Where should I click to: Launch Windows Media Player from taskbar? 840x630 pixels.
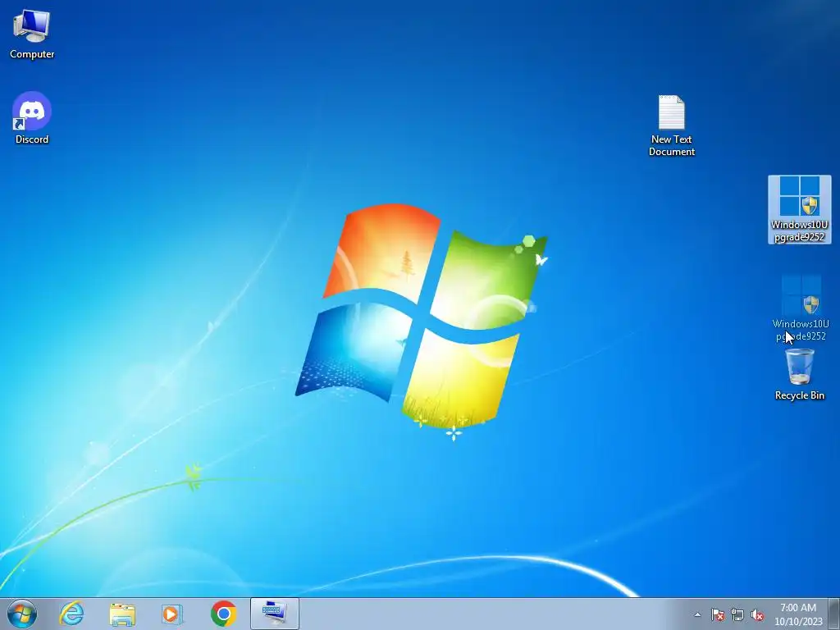tap(172, 614)
